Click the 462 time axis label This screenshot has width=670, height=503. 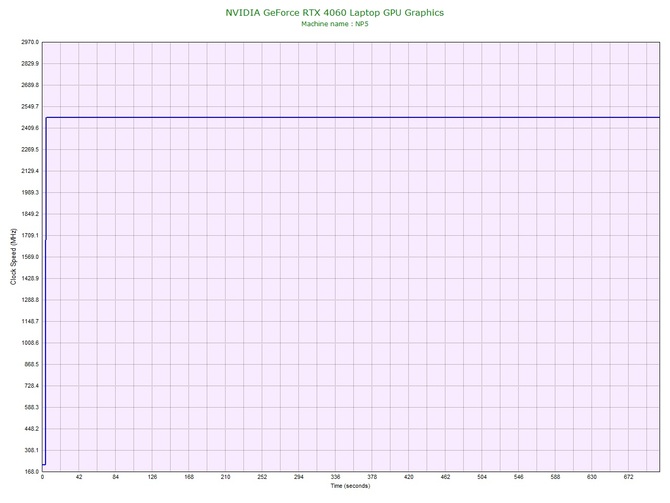[445, 477]
